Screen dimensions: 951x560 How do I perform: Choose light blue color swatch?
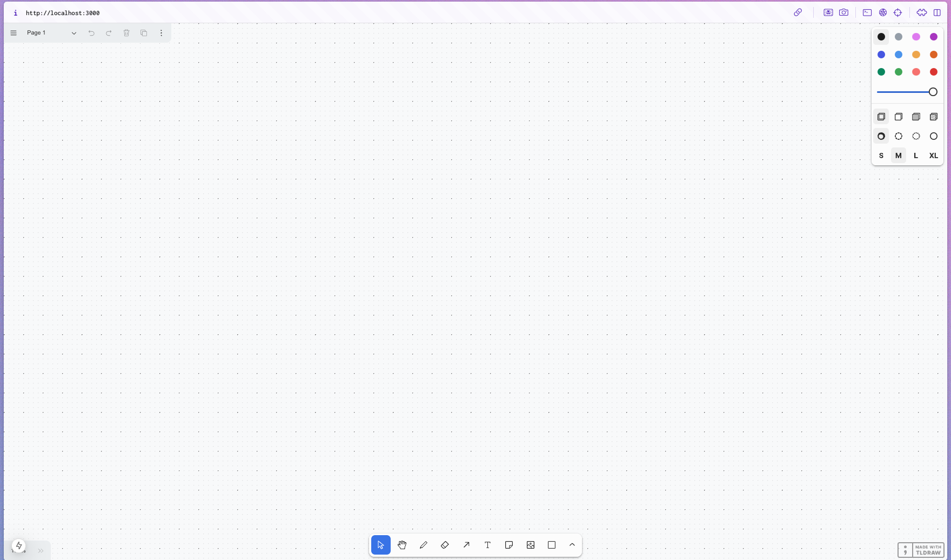[899, 55]
